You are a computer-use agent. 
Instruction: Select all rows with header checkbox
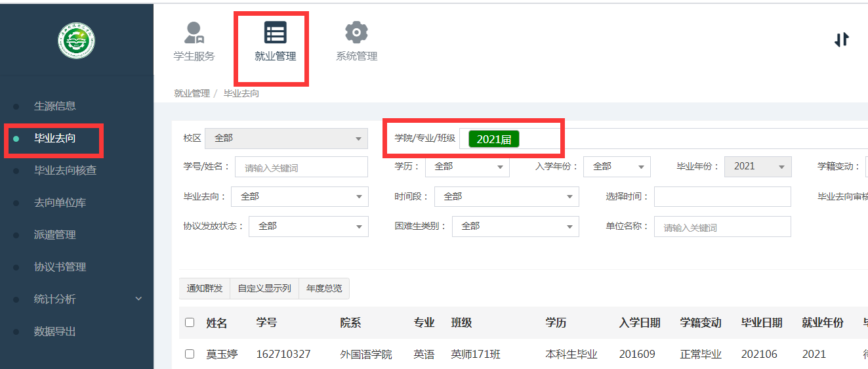(190, 322)
